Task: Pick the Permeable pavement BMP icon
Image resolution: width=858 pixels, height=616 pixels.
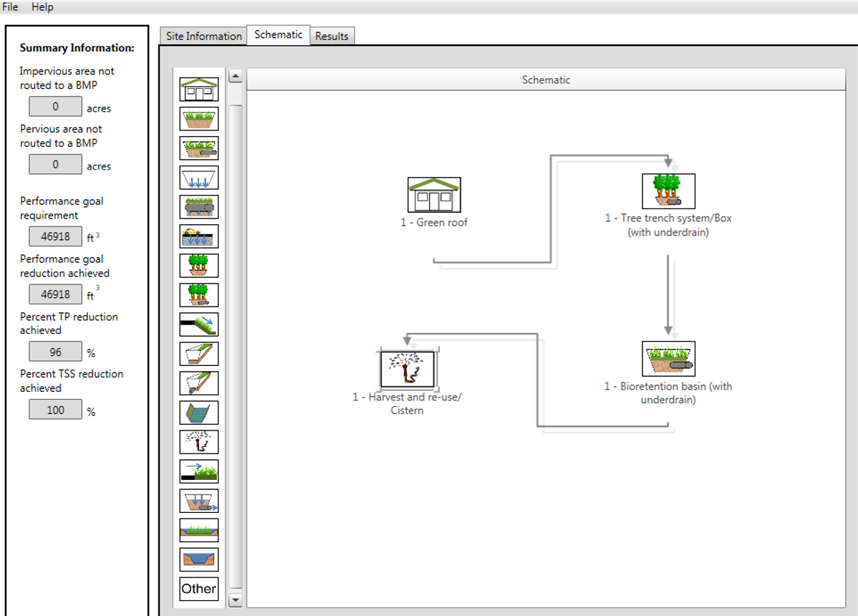Action: point(198,236)
